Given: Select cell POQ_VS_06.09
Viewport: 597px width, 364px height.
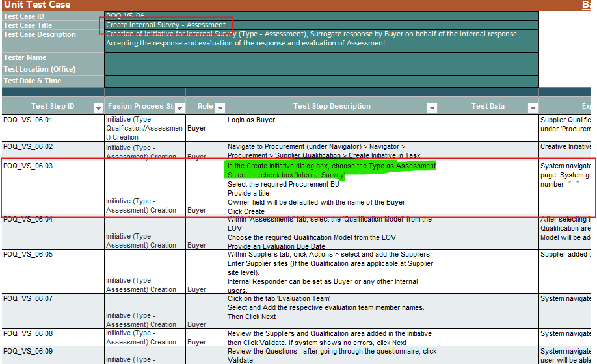Looking at the screenshot, I should (53, 356).
